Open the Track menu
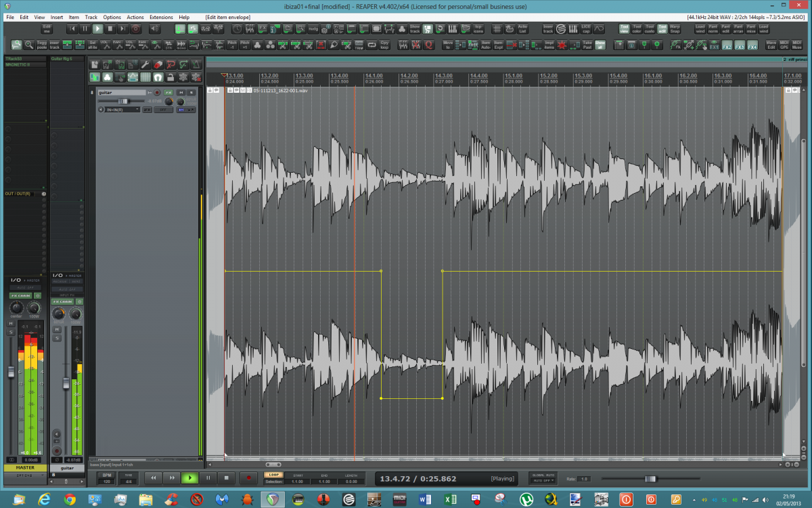This screenshot has width=812, height=508. (x=91, y=17)
